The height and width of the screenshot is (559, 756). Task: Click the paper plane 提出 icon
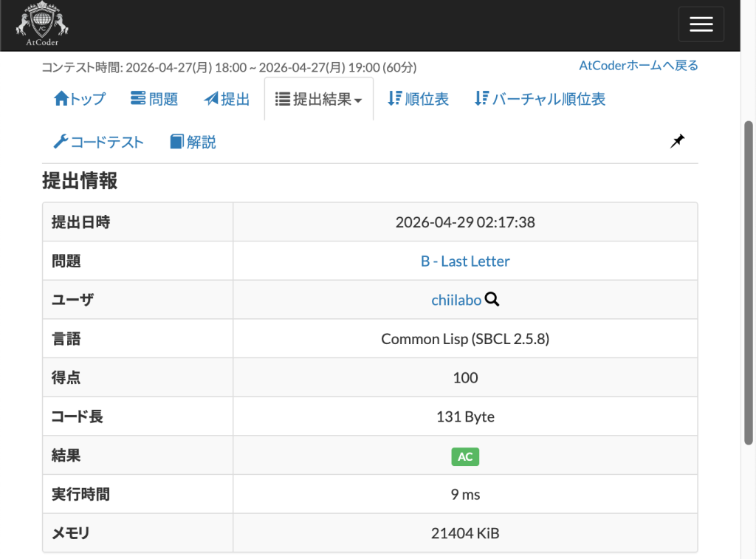pyautogui.click(x=211, y=99)
